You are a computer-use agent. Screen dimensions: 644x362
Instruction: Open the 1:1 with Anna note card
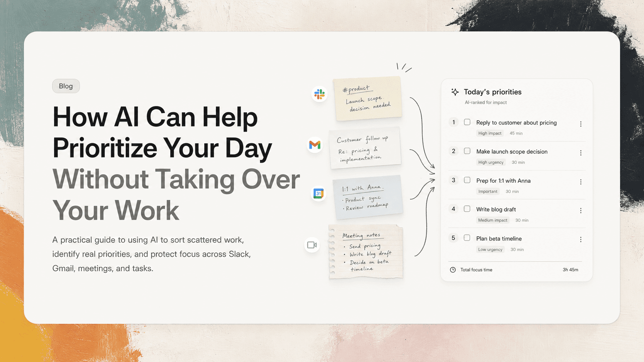[368, 197]
